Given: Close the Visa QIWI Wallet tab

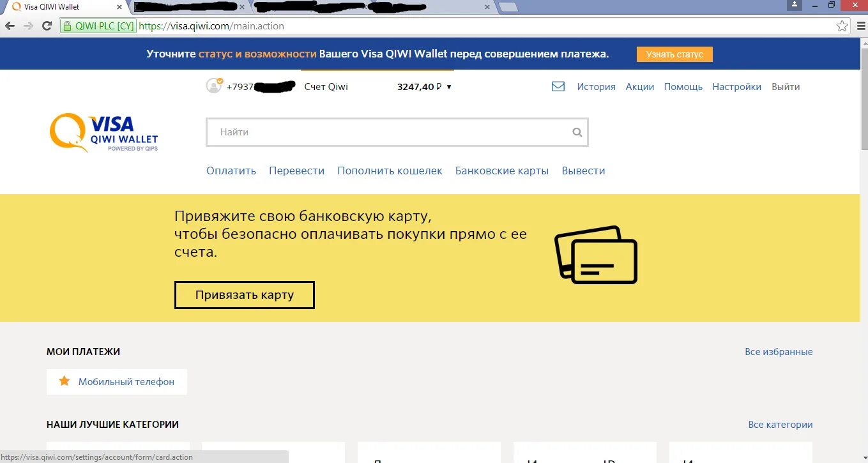Looking at the screenshot, I should [x=119, y=7].
